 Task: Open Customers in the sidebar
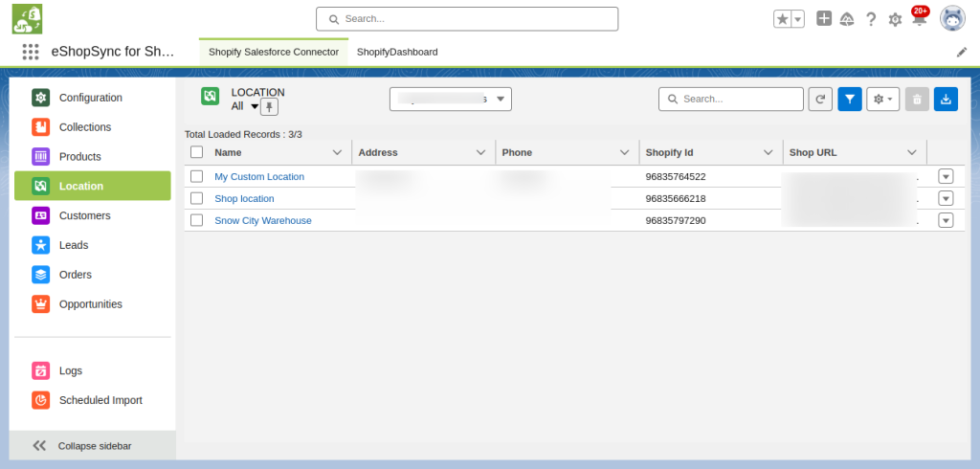tap(93, 215)
